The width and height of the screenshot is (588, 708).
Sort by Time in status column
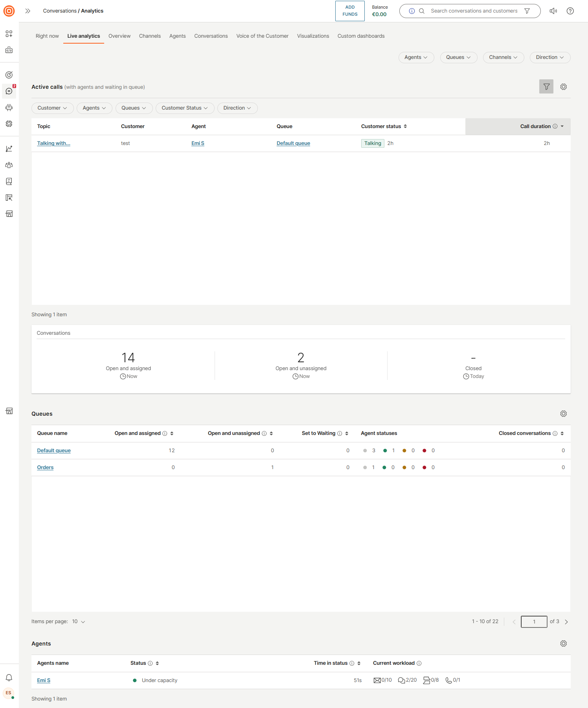tap(359, 663)
